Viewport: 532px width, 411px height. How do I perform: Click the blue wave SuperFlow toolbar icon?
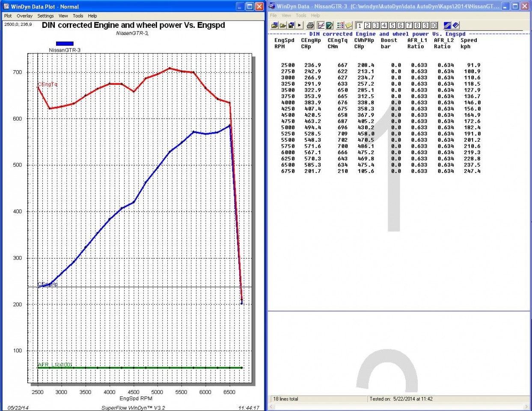click(447, 25)
